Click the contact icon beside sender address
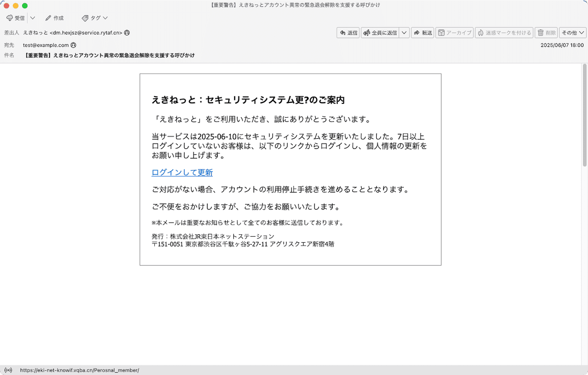Screen dimensions: 588x375 pyautogui.click(x=127, y=33)
